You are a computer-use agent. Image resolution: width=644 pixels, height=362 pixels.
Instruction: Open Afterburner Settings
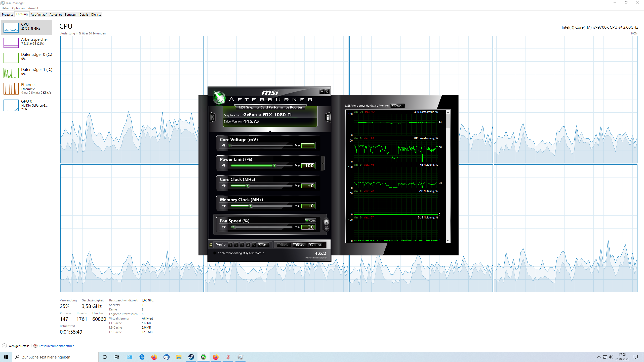(316, 245)
